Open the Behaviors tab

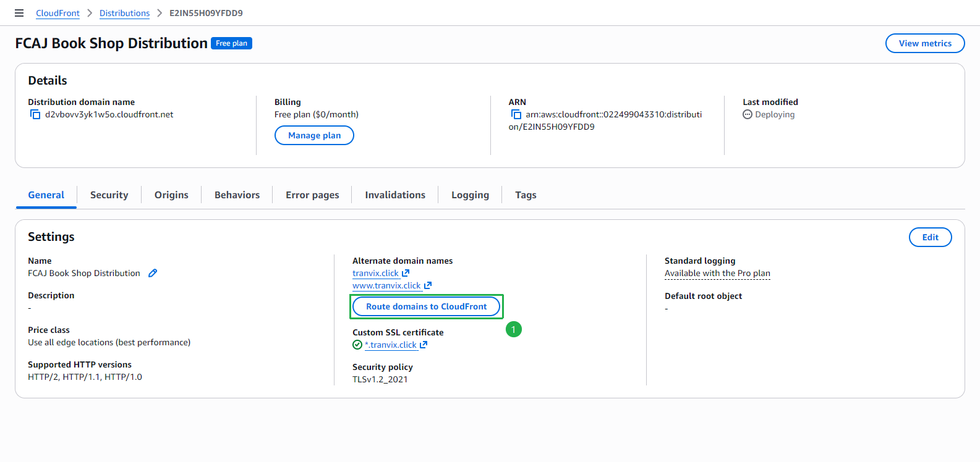[237, 195]
